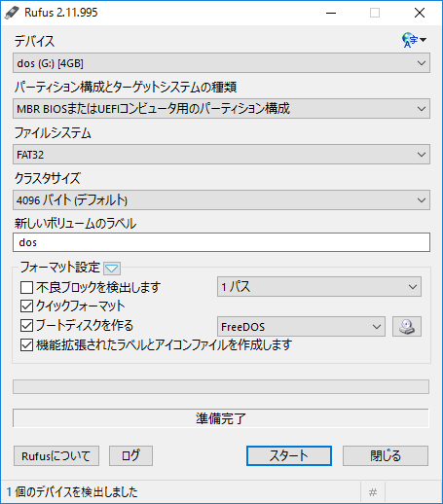Toggle ブートディスクを作る checkbox
This screenshot has height=504, width=443.
pyautogui.click(x=26, y=326)
